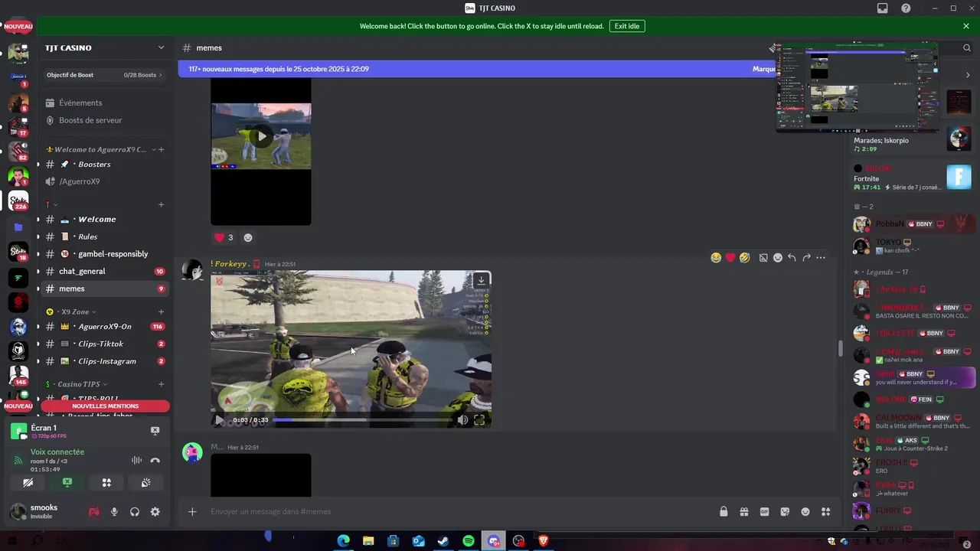Viewport: 980px width, 551px height.
Task: Click the lock icon in message bar
Action: point(724,512)
